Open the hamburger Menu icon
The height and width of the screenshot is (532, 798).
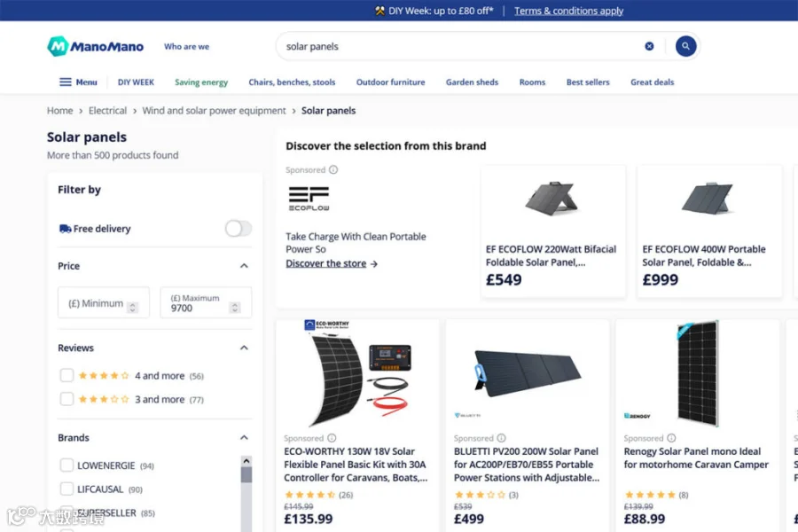pos(65,82)
